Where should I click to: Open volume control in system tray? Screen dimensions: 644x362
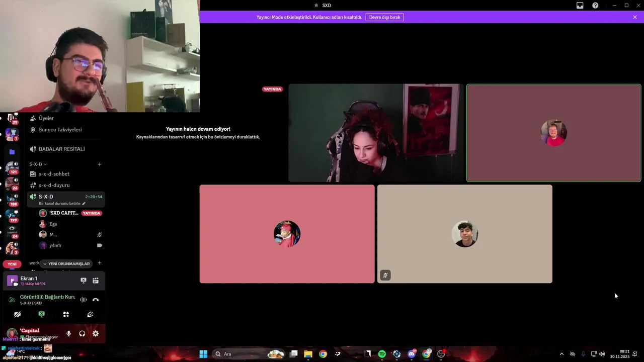click(x=602, y=354)
